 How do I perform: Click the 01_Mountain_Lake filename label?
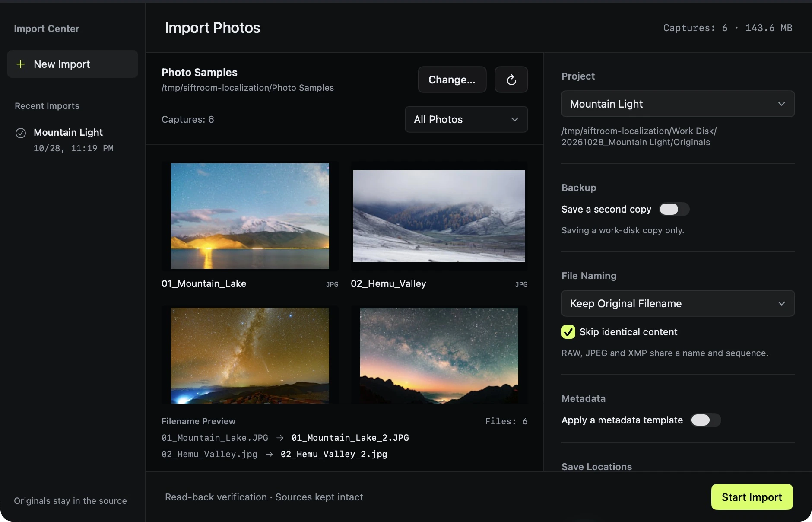click(204, 283)
